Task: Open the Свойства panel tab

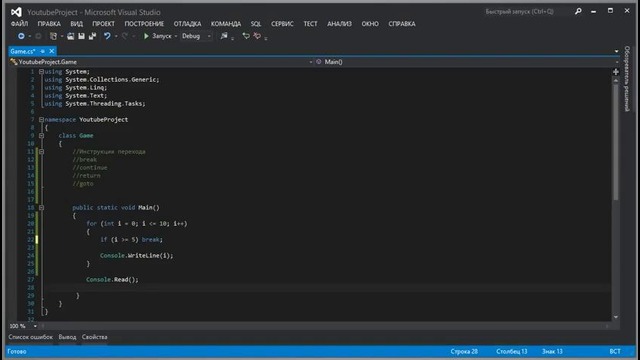Action: click(95, 337)
